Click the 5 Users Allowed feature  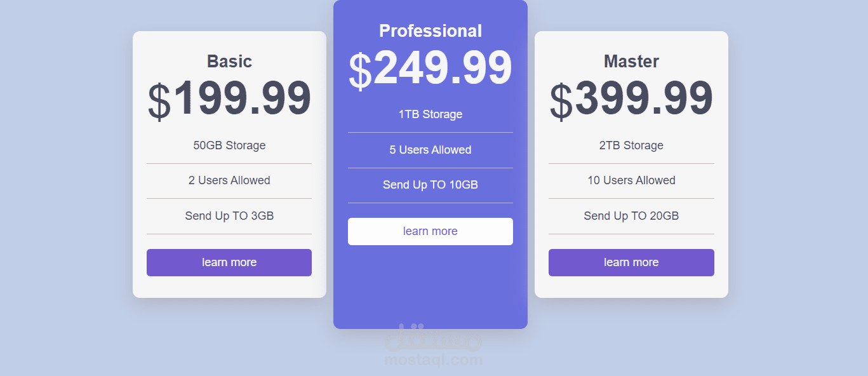[431, 150]
